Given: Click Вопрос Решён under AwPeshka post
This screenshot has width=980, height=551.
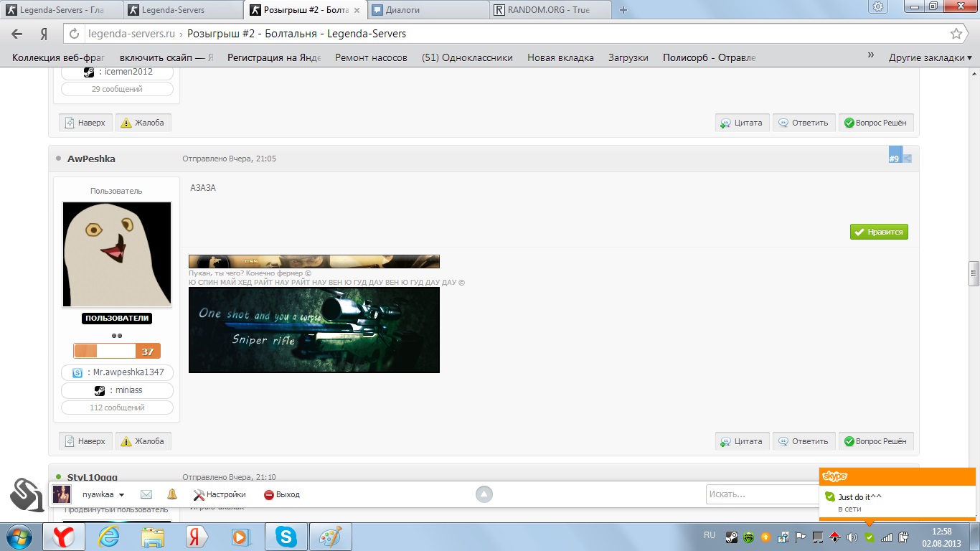Looking at the screenshot, I should click(876, 441).
